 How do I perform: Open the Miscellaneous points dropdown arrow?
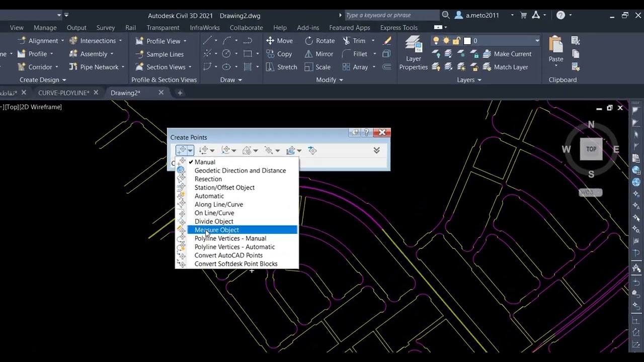coord(190,150)
